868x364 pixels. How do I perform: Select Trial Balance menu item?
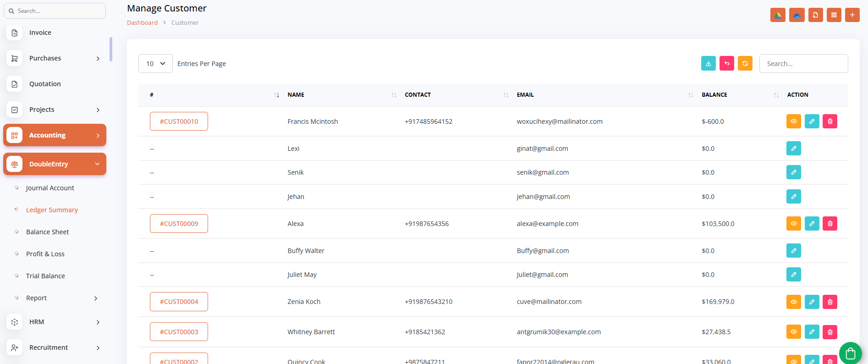tap(45, 276)
